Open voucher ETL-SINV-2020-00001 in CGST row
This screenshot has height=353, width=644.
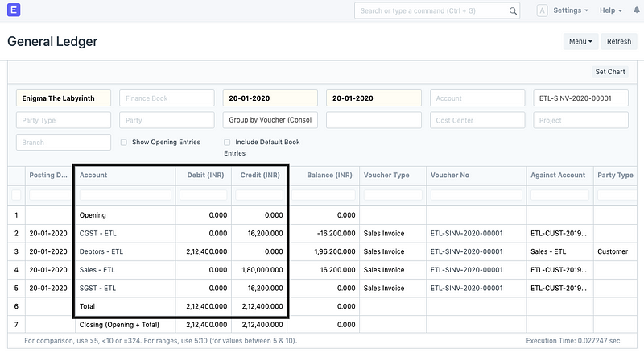(466, 233)
